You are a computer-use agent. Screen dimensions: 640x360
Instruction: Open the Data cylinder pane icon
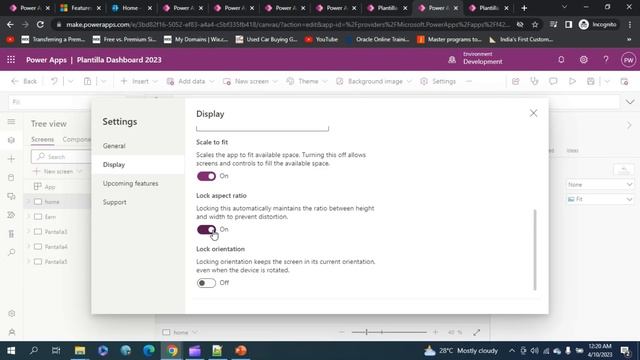coord(11,178)
